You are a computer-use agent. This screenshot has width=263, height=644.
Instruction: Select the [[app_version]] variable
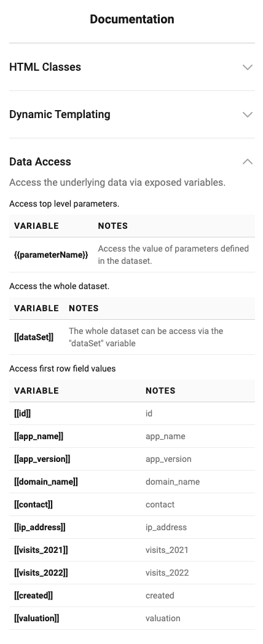pyautogui.click(x=42, y=459)
